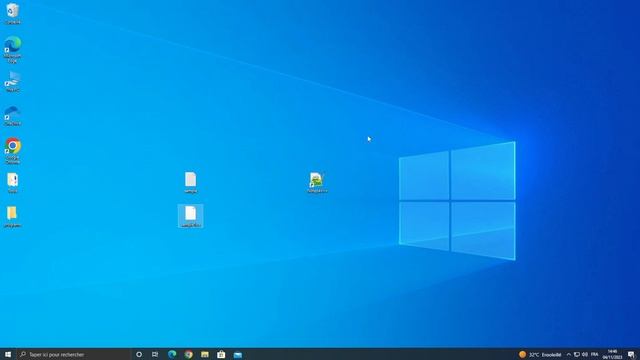Click the network icon in system tray
Screen dimensions: 640x360
[x=577, y=354]
